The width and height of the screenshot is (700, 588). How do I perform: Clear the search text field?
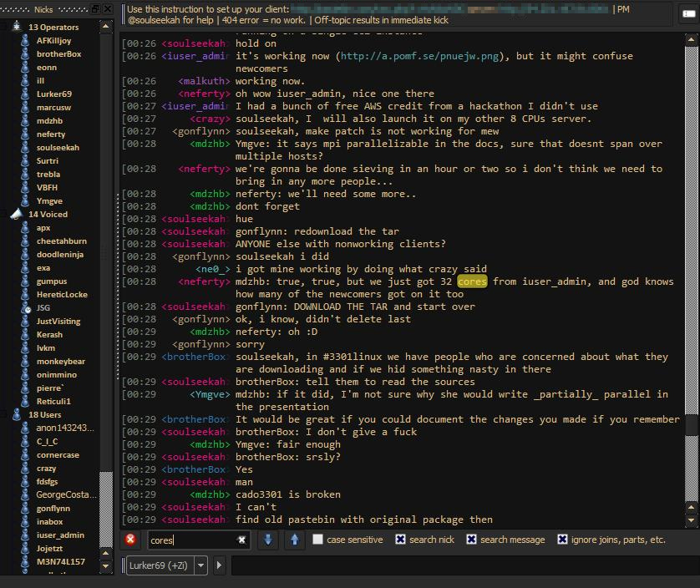[x=241, y=540]
